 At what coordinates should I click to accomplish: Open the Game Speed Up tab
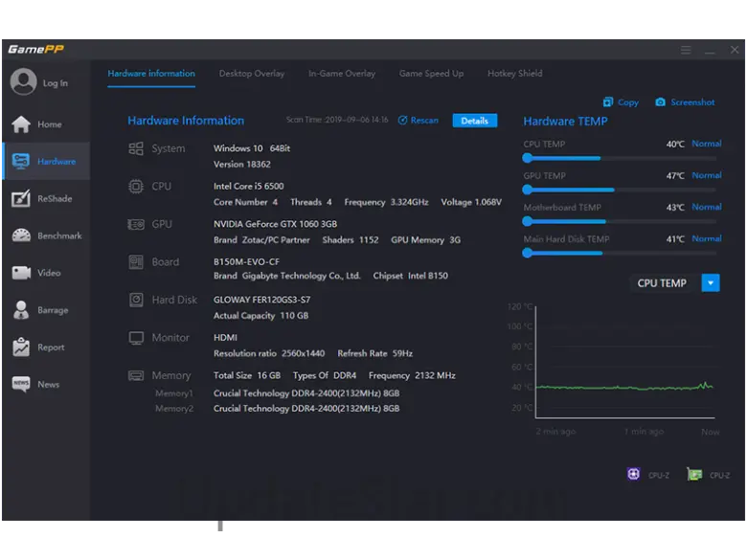pyautogui.click(x=431, y=74)
